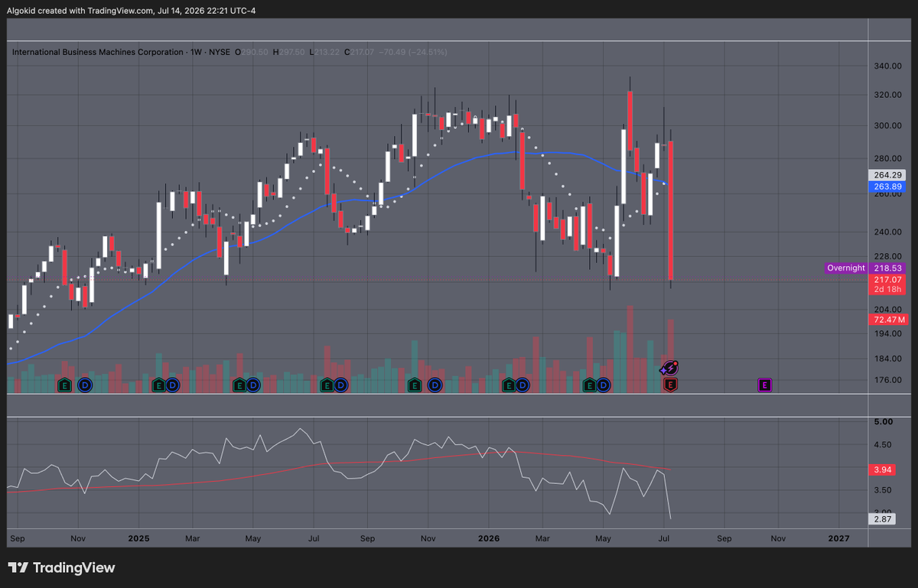Viewport: 918px width, 588px height.
Task: Click the 5.00 indicator axis label
Action: coord(884,422)
